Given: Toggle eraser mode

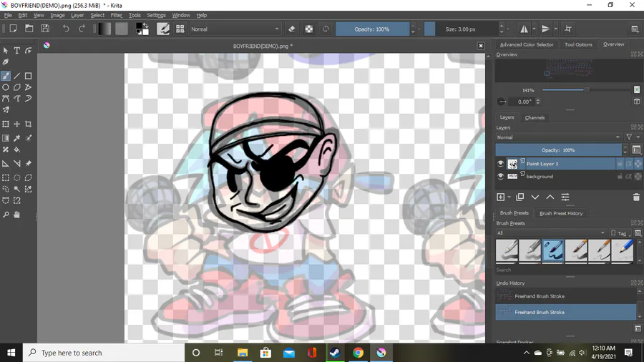Looking at the screenshot, I should pyautogui.click(x=292, y=29).
